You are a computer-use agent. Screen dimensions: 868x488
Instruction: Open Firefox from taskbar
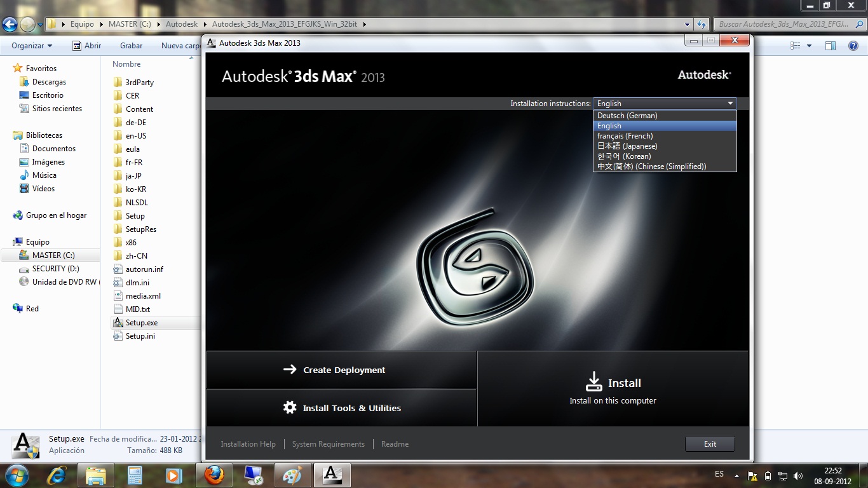click(x=214, y=475)
